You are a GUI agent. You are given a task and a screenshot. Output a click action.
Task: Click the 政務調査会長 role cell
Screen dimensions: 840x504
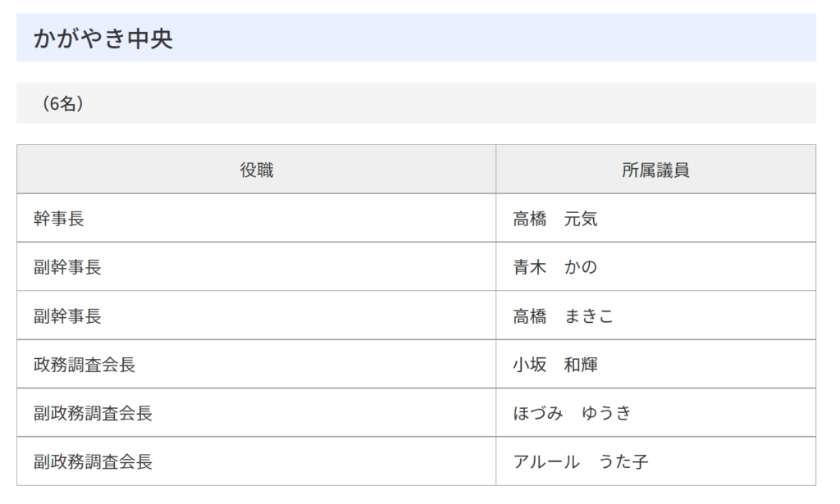(256, 364)
